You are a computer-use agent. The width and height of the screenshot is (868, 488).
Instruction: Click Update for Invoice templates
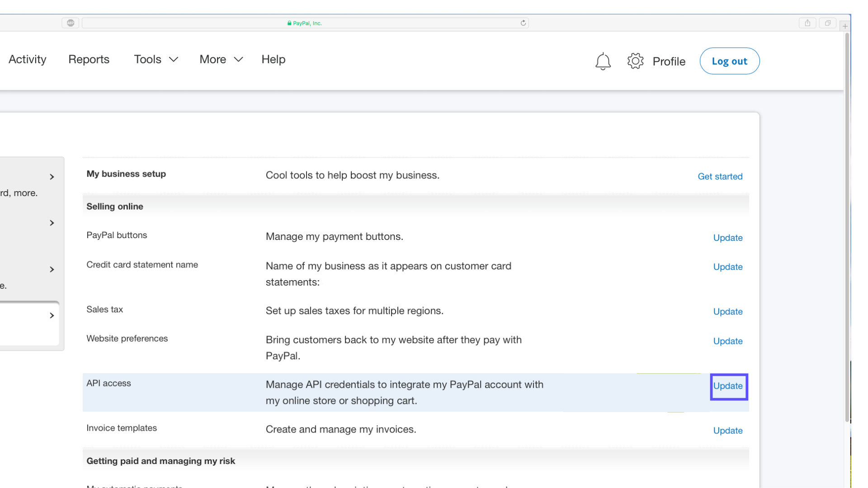(x=727, y=431)
